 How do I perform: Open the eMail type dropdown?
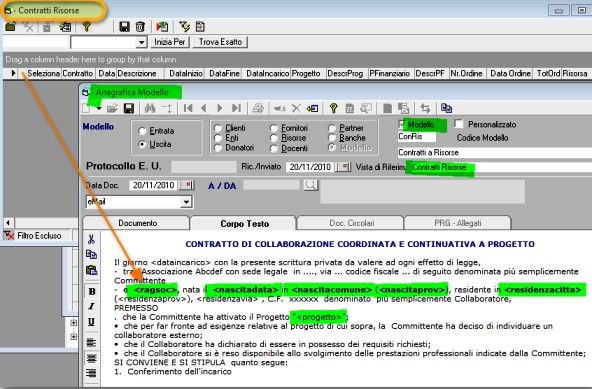coord(186,202)
